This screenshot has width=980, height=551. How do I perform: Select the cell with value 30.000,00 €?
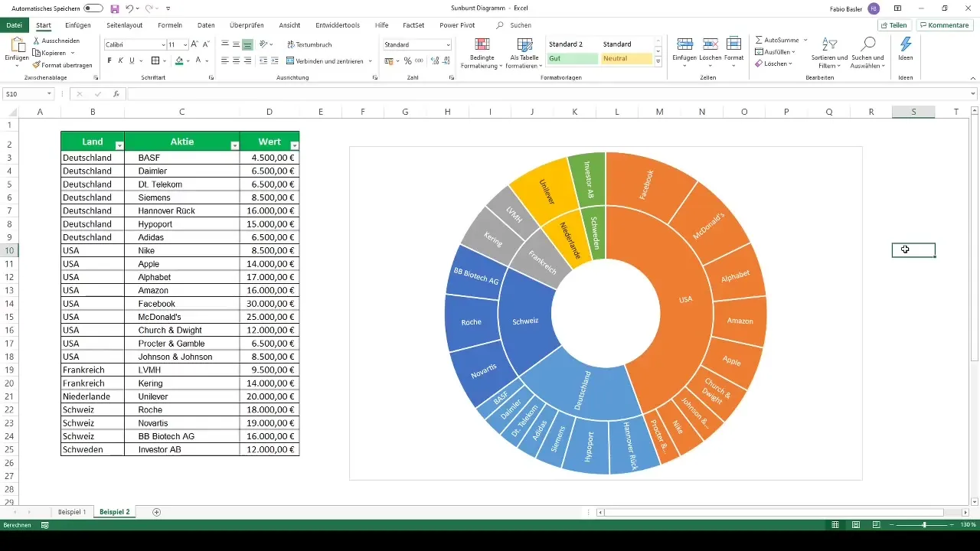pos(269,304)
